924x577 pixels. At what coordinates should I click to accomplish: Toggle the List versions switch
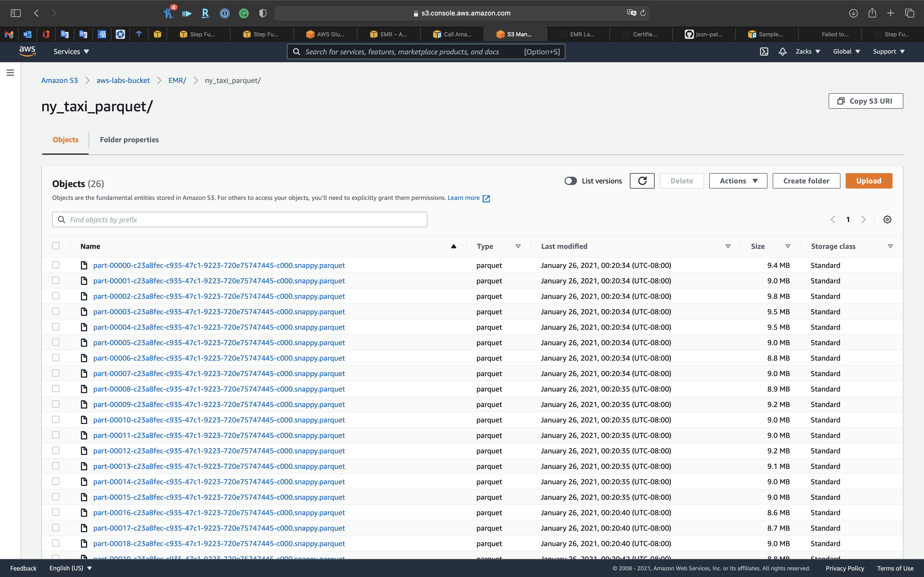pos(571,181)
